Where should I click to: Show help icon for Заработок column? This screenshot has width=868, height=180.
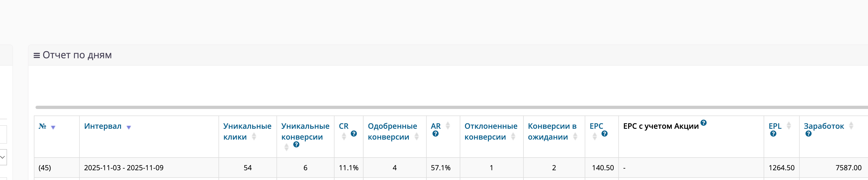(x=808, y=134)
